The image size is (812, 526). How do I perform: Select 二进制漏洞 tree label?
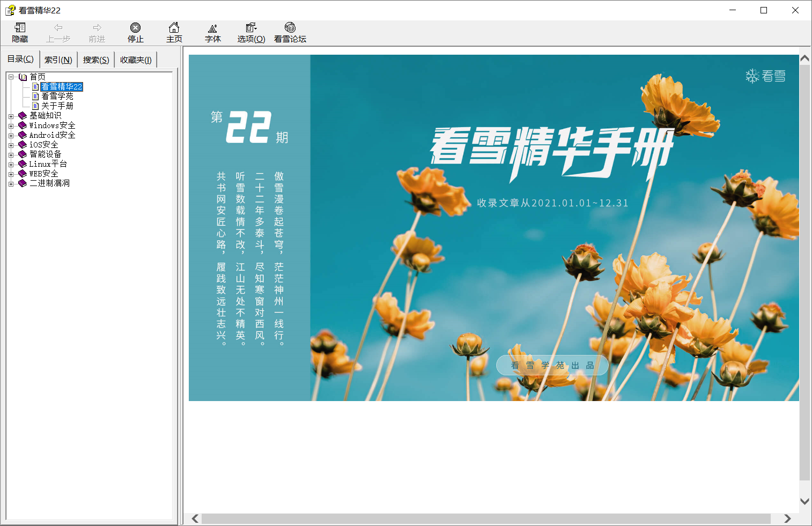point(49,183)
